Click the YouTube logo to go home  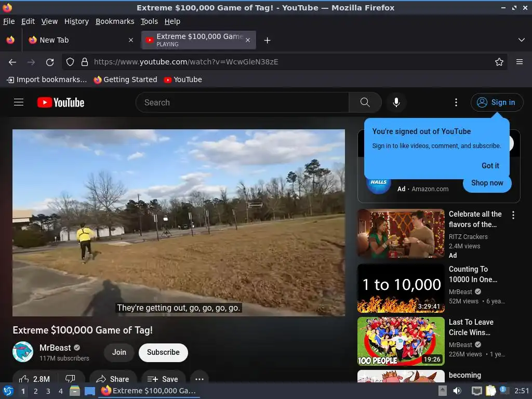coord(61,102)
